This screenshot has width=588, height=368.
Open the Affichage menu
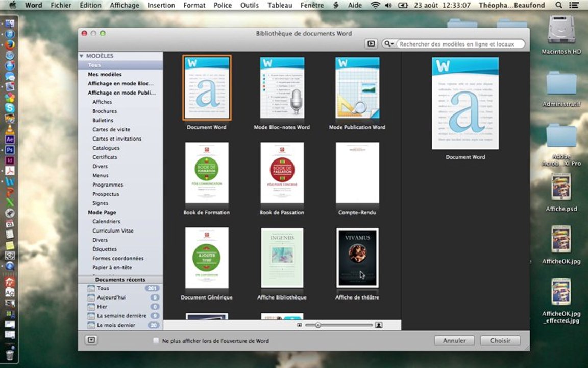124,5
